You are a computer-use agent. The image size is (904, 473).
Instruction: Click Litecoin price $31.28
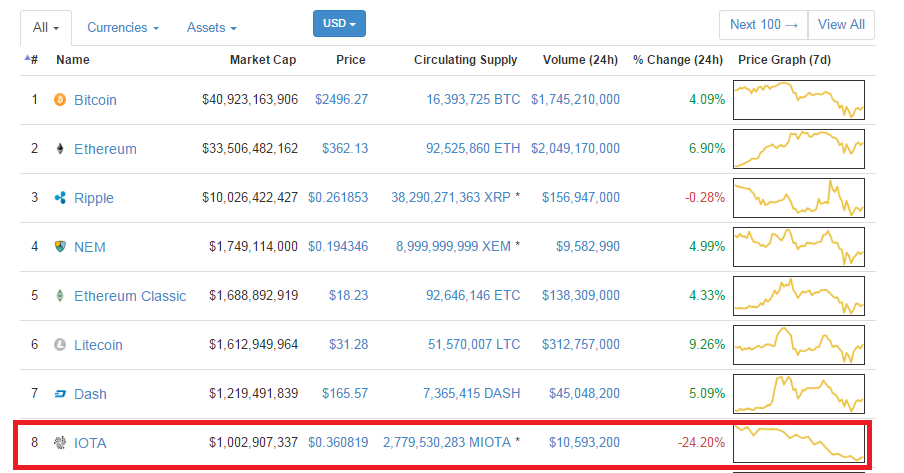(348, 344)
